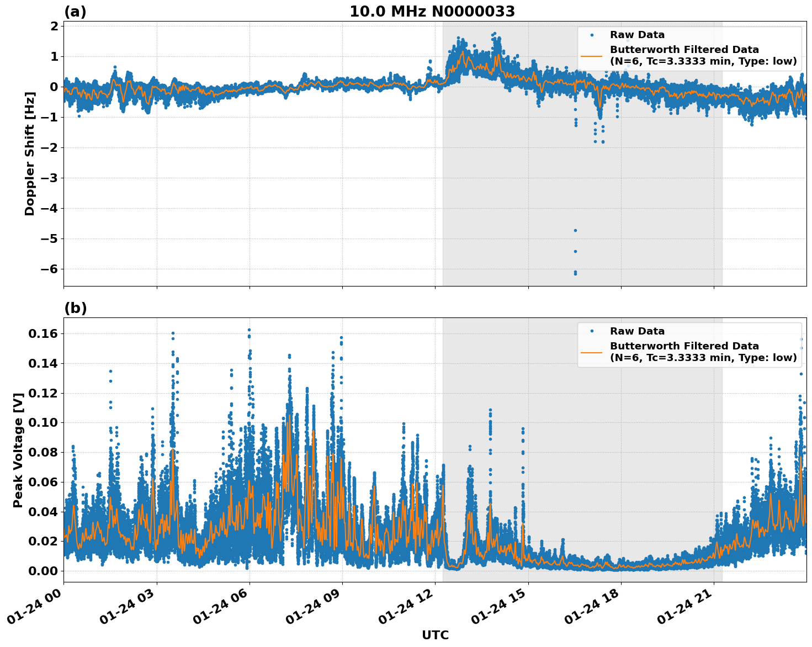Select the subplot label (b)

coord(76,308)
